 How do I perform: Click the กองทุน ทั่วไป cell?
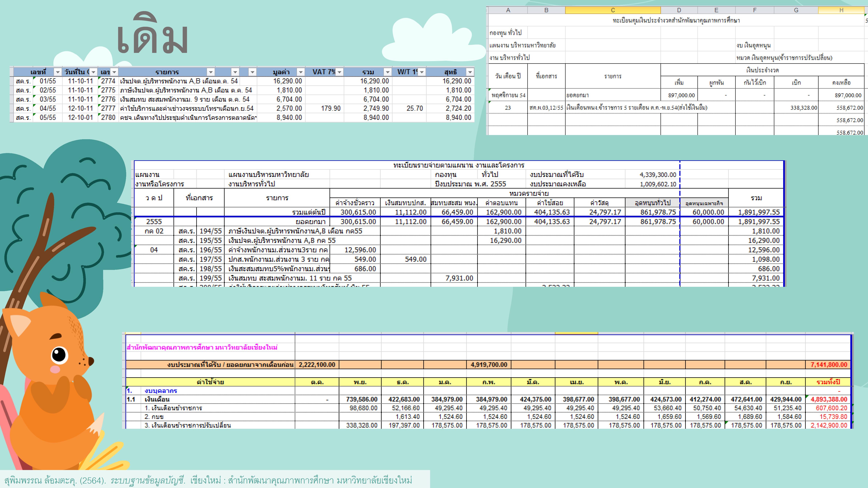coord(505,33)
